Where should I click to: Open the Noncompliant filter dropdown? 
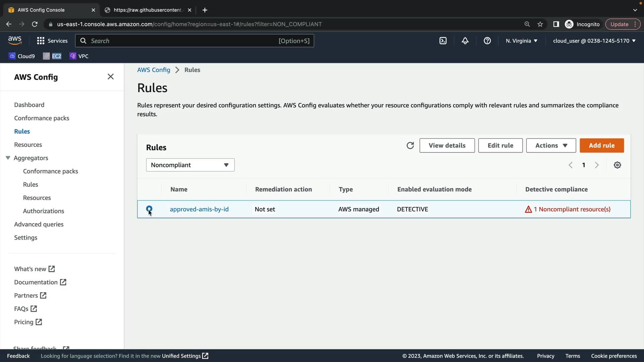click(x=190, y=165)
